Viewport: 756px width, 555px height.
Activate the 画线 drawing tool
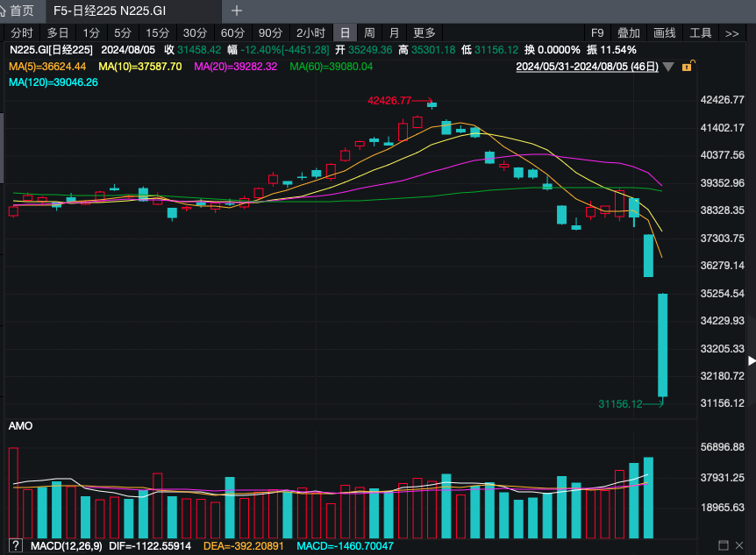pyautogui.click(x=665, y=33)
